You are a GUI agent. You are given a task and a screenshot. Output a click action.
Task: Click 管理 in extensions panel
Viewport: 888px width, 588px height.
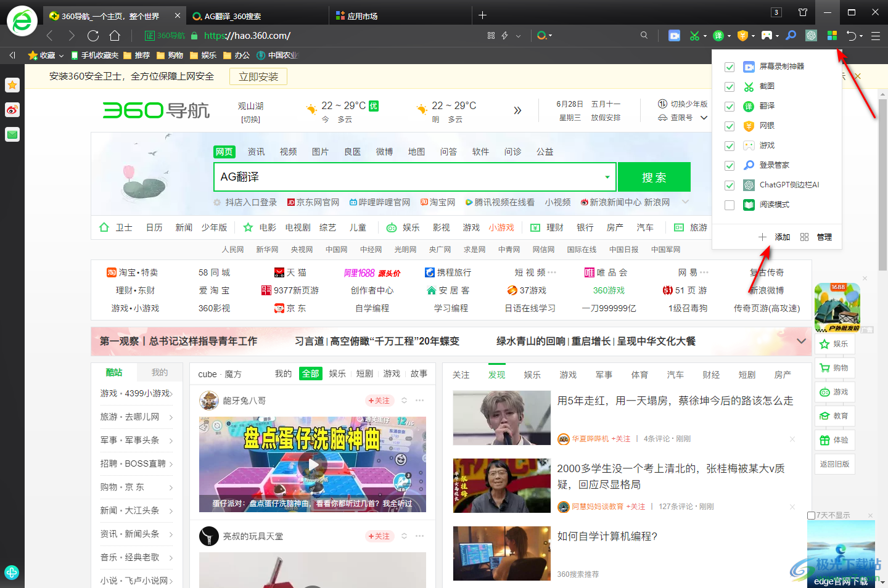(816, 237)
